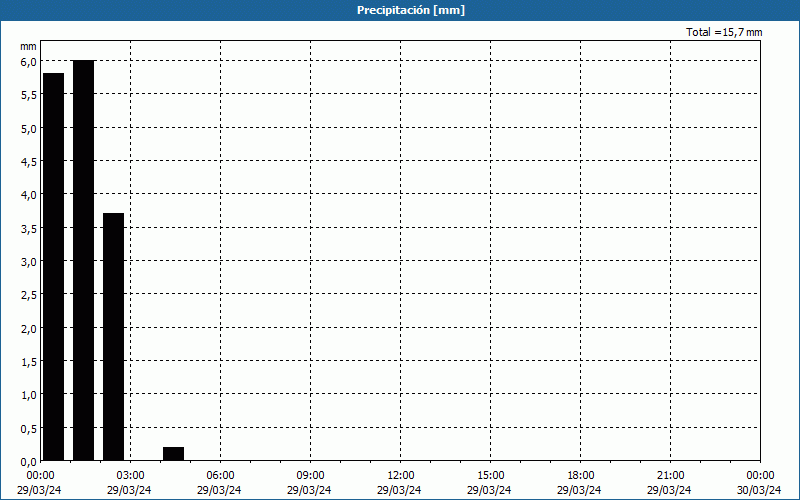Click the 6,0 y-axis value

29,61
